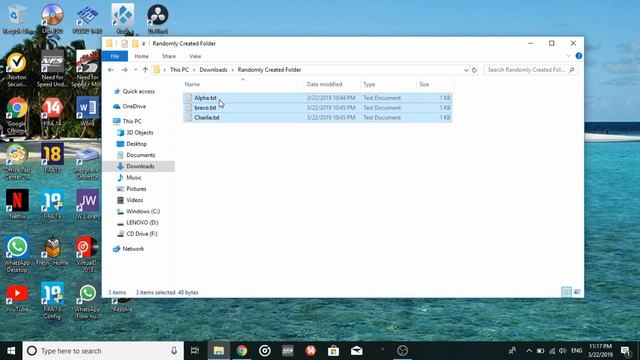
Task: Open Action Center notifications icon
Action: click(x=625, y=351)
